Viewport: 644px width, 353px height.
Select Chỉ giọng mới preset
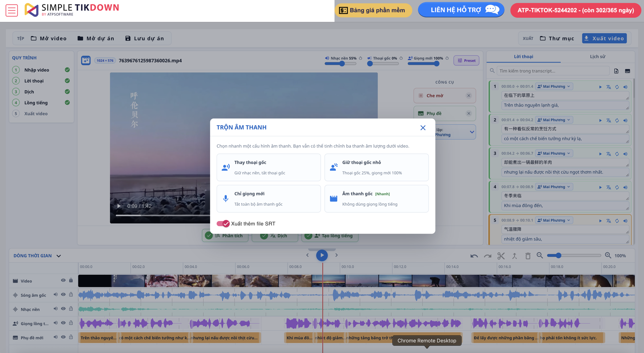[269, 199]
